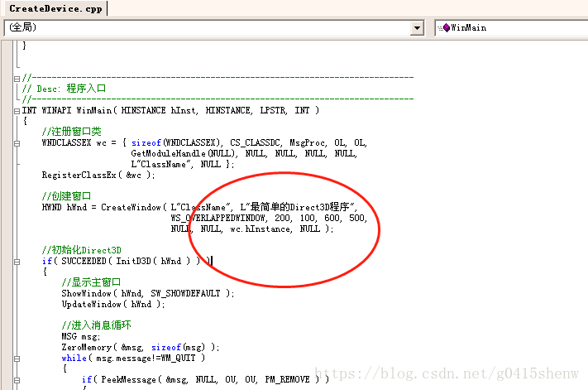Click WM_QUIT in the while condition

pyautogui.click(x=178, y=359)
